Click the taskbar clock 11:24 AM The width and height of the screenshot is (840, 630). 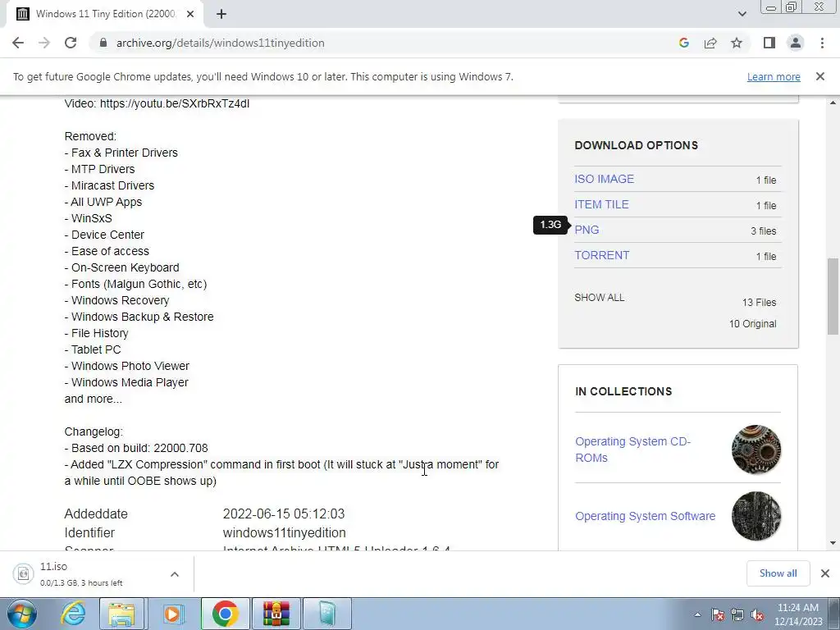pyautogui.click(x=797, y=608)
